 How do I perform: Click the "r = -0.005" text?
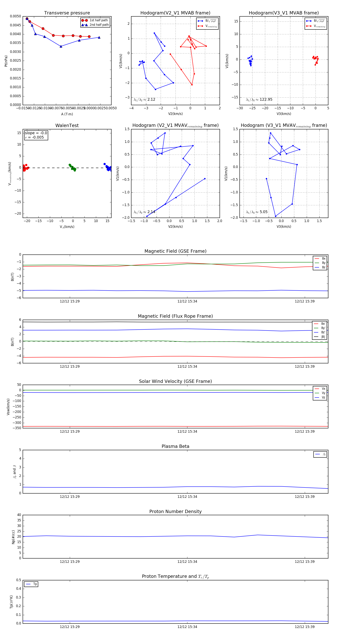coord(35,137)
